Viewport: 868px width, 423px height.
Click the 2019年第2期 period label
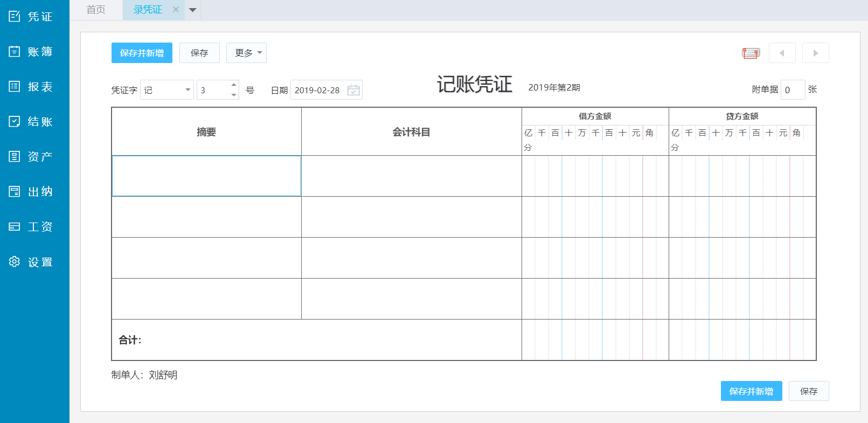tap(554, 87)
